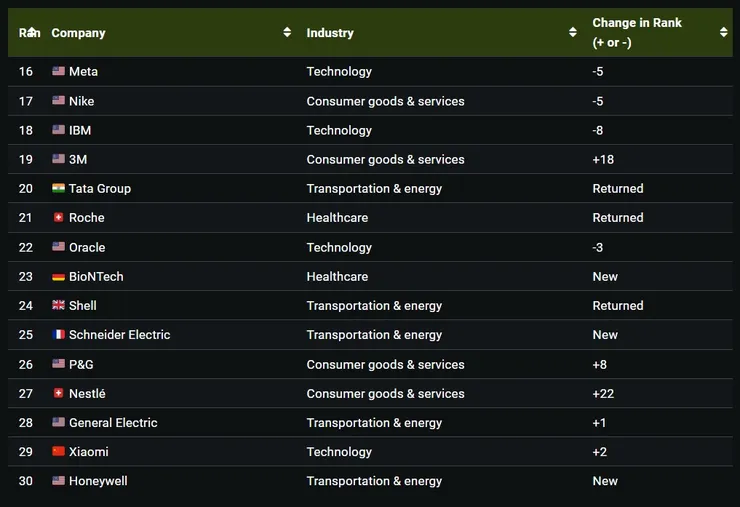Select the Tata Group company name
Viewport: 740px width, 507px height.
click(100, 189)
